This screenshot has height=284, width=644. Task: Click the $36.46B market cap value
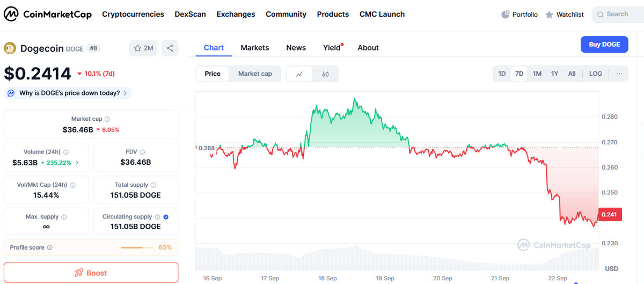pos(78,129)
